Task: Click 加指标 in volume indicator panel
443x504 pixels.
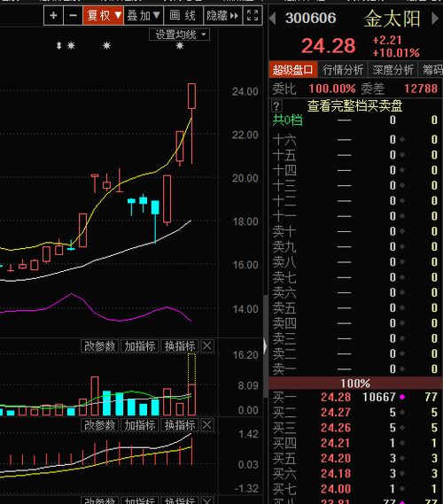Action: tap(140, 346)
